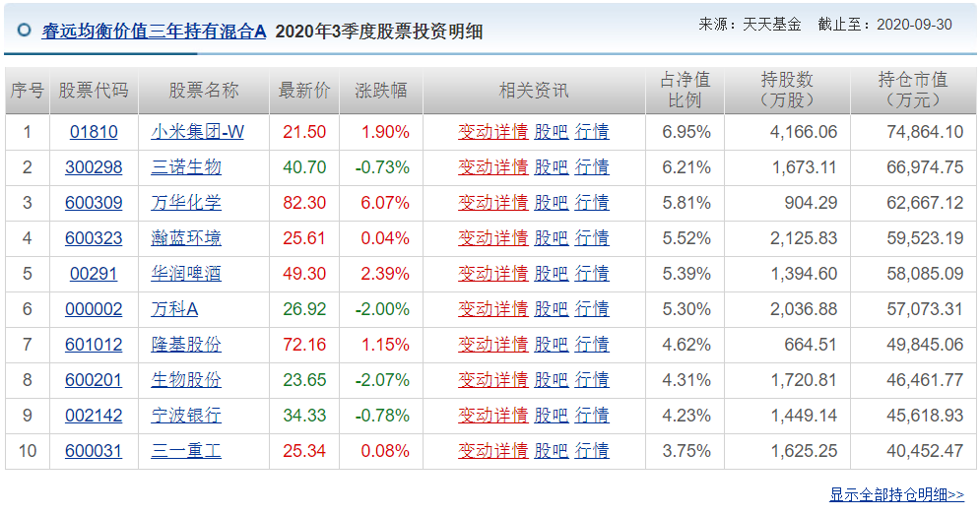Screen dimensions: 980x517
Task: Open 万华化学 stock page
Action: coord(186,203)
